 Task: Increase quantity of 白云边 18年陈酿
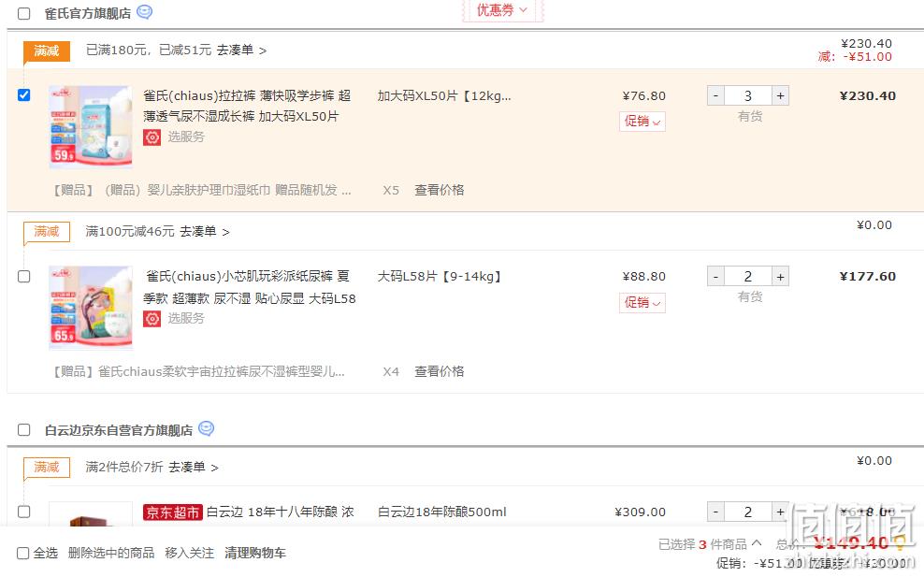pyautogui.click(x=780, y=512)
